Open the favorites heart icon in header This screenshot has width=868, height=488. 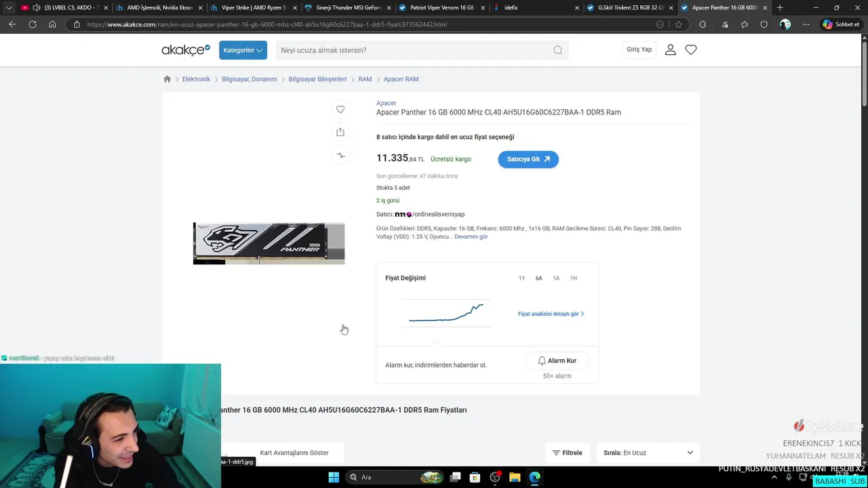691,49
